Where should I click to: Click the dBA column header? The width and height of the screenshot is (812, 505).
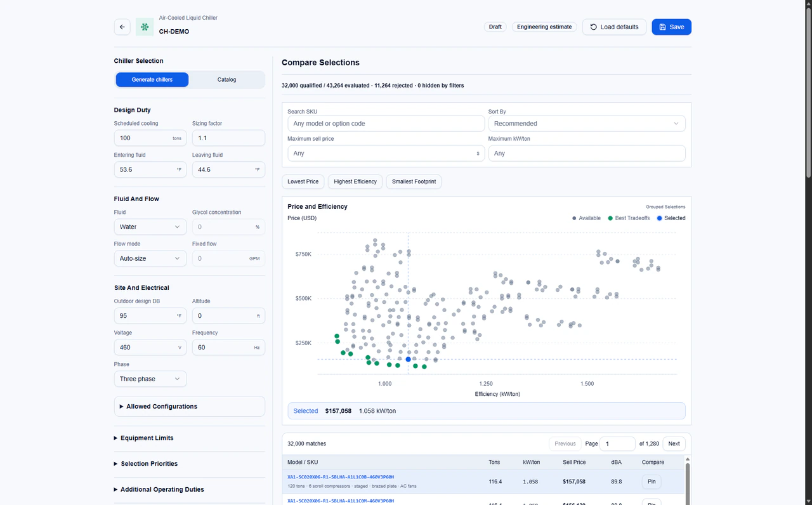point(617,462)
